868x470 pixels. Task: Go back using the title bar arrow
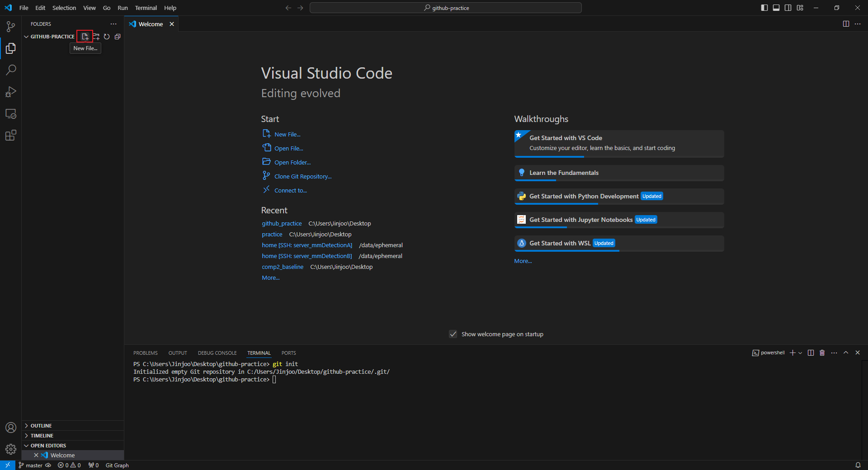288,8
